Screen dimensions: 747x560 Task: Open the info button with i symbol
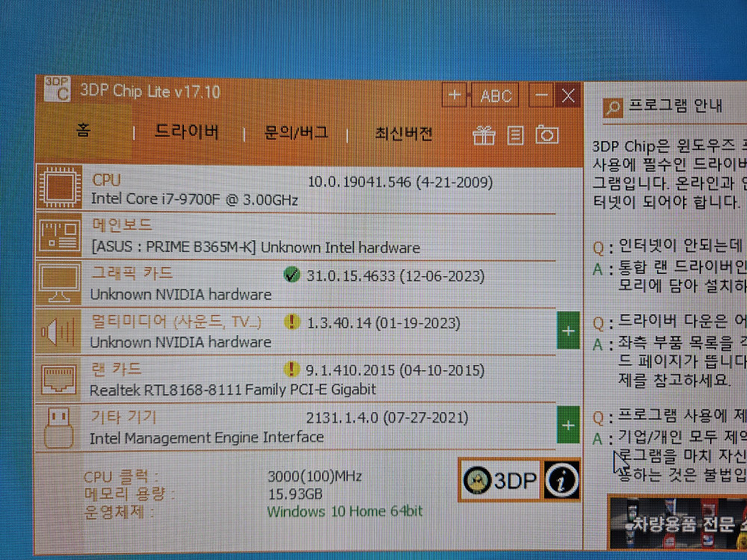click(x=562, y=480)
